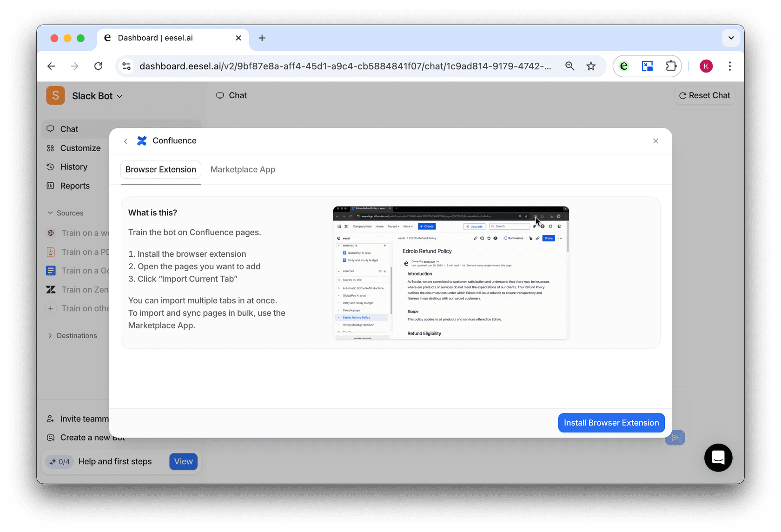781x532 pixels.
Task: Click the Zendesk icon next to Train on Zendesk
Action: tap(51, 289)
